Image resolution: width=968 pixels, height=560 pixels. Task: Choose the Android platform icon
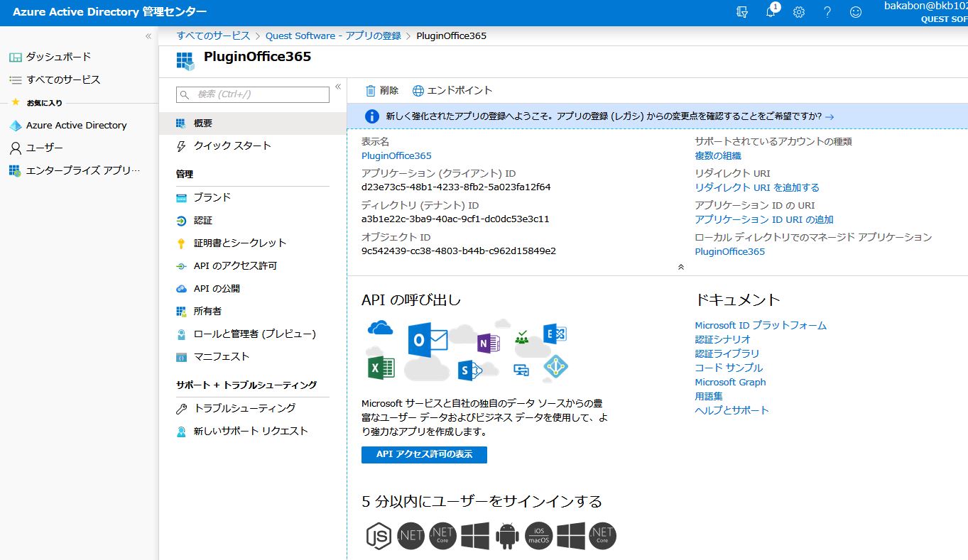(x=506, y=536)
